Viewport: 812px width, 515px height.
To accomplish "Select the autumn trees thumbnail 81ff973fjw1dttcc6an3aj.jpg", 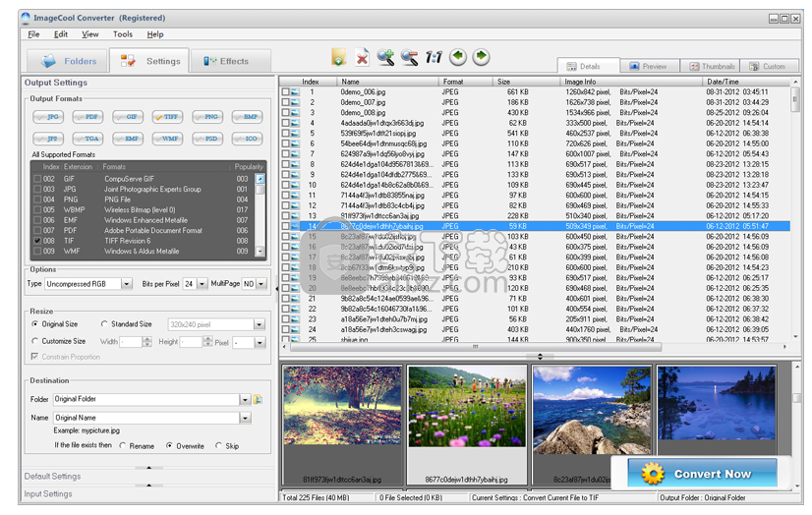I will click(x=342, y=425).
